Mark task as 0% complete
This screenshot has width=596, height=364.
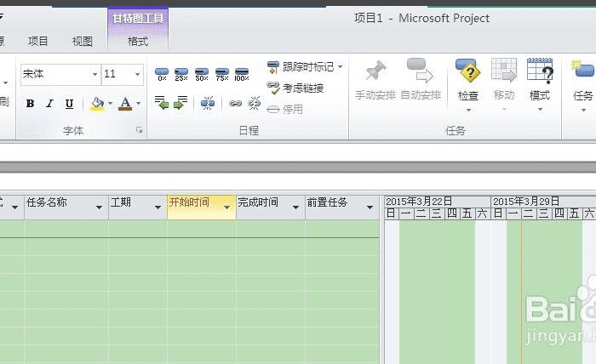click(162, 75)
